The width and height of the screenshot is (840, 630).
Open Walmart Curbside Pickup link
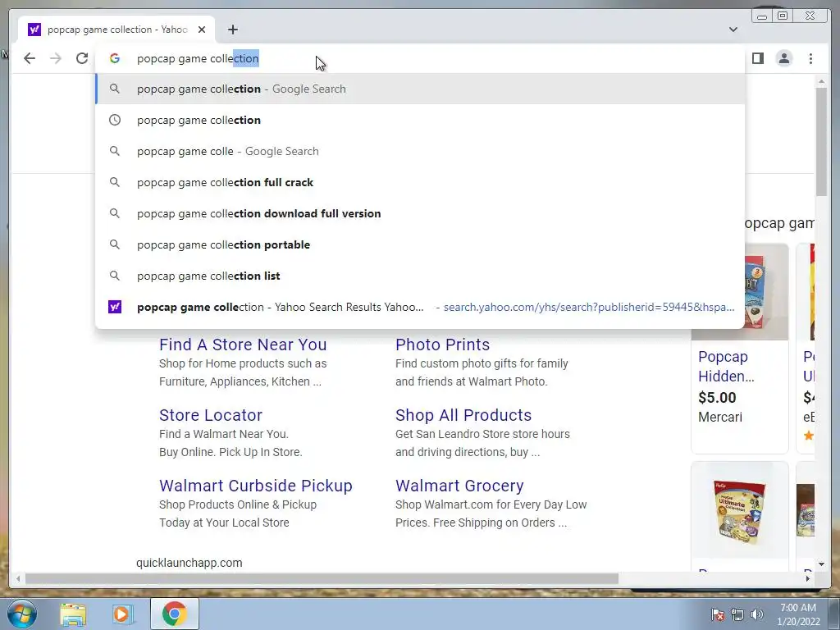256,486
